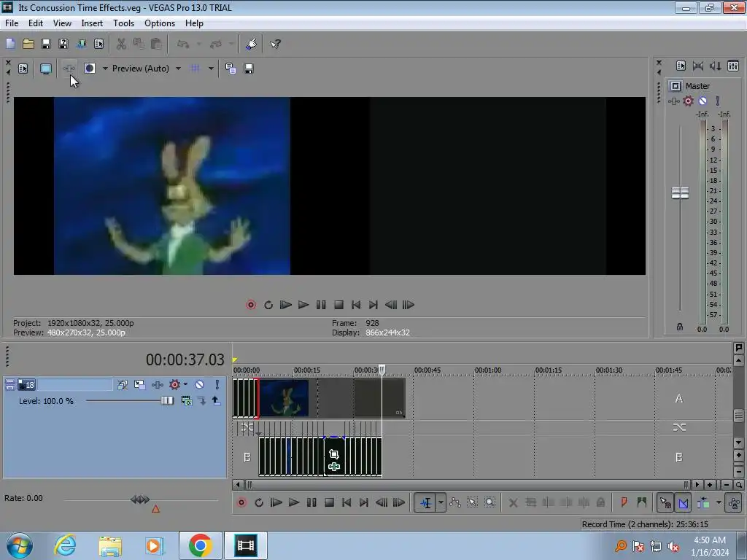Mute the Master bus

pyautogui.click(x=703, y=101)
